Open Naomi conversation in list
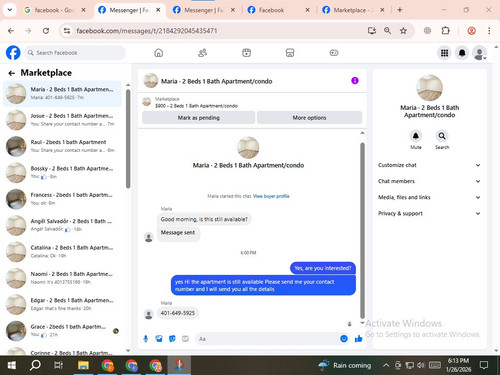This screenshot has width=500, height=375. (x=62, y=278)
